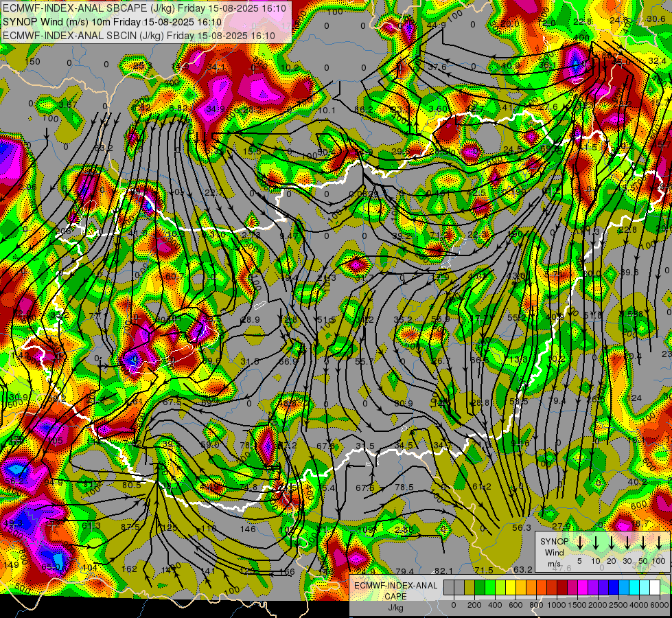This screenshot has height=618, width=672.
Task: Click the station value '32.4' on map
Action: click(657, 61)
